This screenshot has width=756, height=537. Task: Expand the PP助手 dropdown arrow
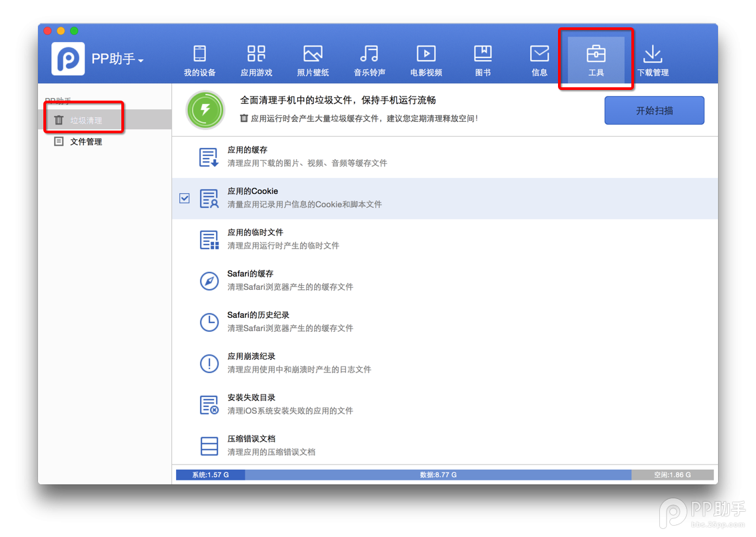click(x=141, y=61)
